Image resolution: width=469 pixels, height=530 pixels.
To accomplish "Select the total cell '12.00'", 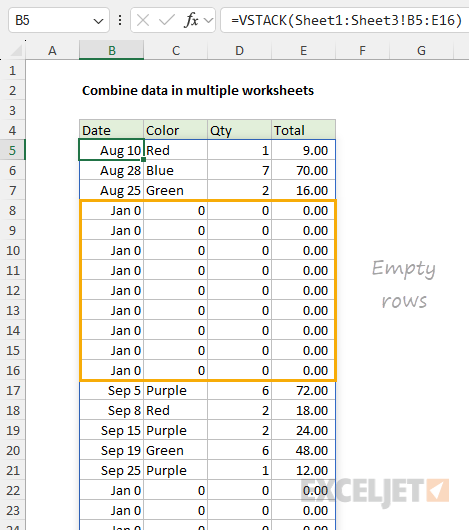I will tap(303, 469).
